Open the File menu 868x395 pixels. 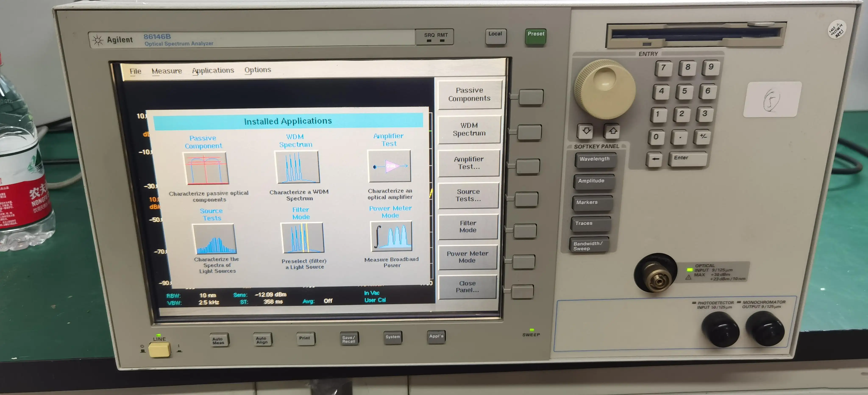[135, 71]
